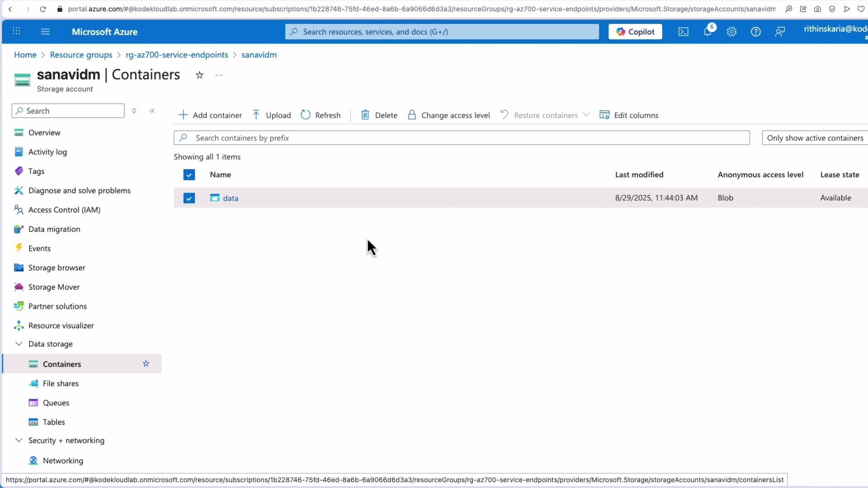Click the Resource visualizer icon
Viewport: 868px width, 488px height.
click(x=19, y=326)
